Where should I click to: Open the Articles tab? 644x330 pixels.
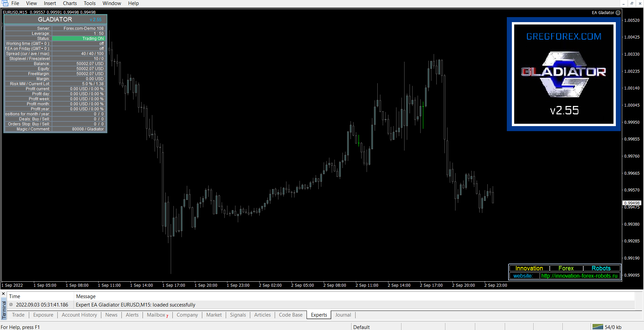click(262, 315)
